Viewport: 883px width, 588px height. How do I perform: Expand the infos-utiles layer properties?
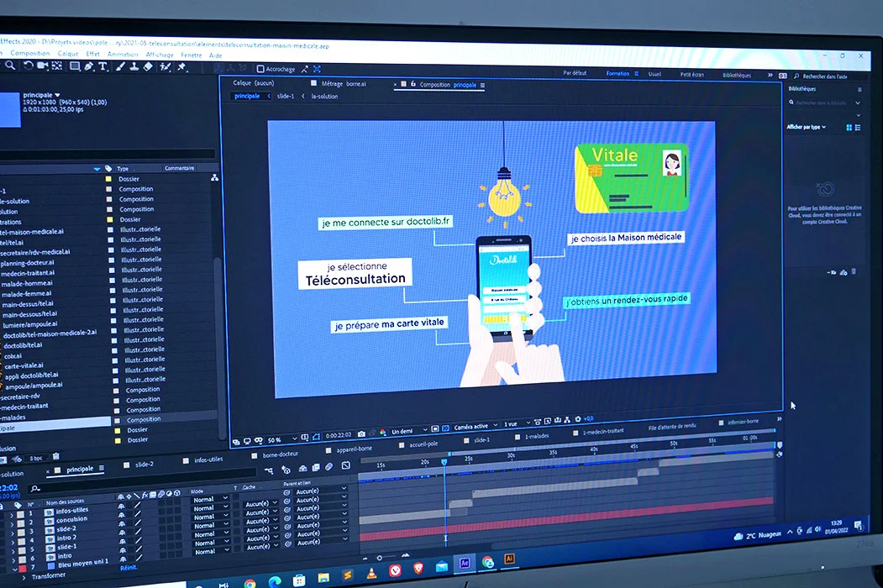coord(12,514)
